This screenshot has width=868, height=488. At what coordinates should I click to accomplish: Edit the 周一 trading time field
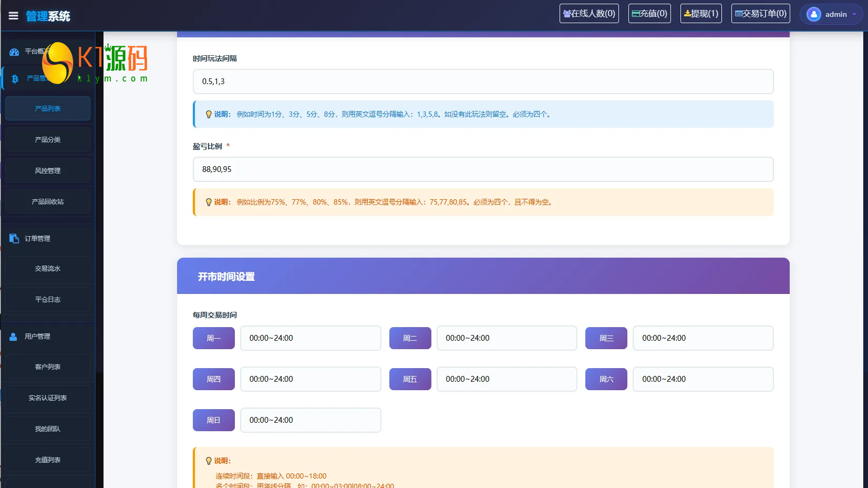(x=311, y=338)
